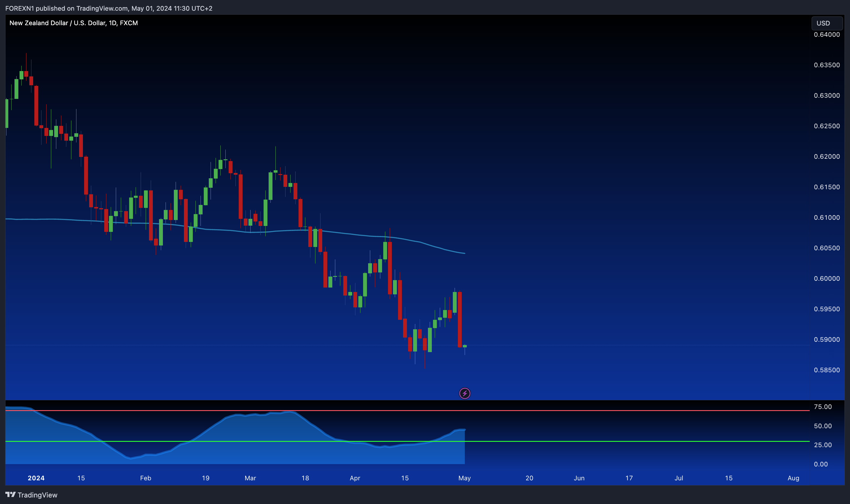The image size is (850, 504).
Task: Click the Jul label on time axis
Action: pyautogui.click(x=679, y=478)
